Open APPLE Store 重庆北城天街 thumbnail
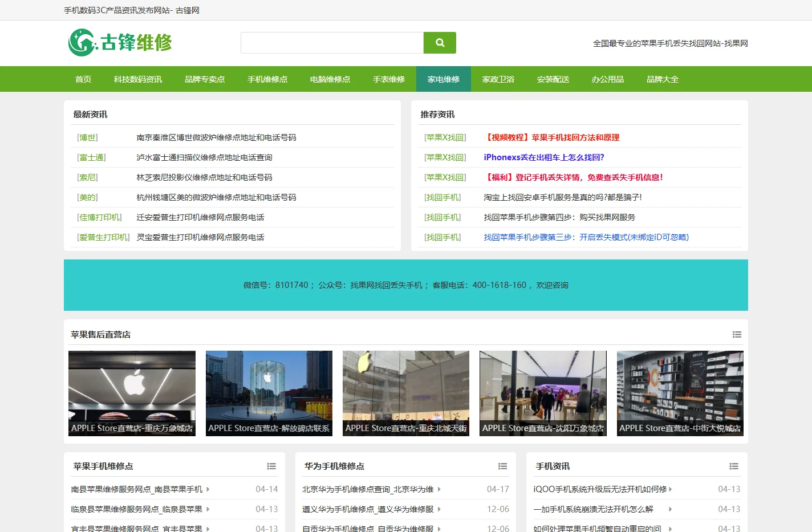Viewport: 812px width, 532px height. (406, 393)
